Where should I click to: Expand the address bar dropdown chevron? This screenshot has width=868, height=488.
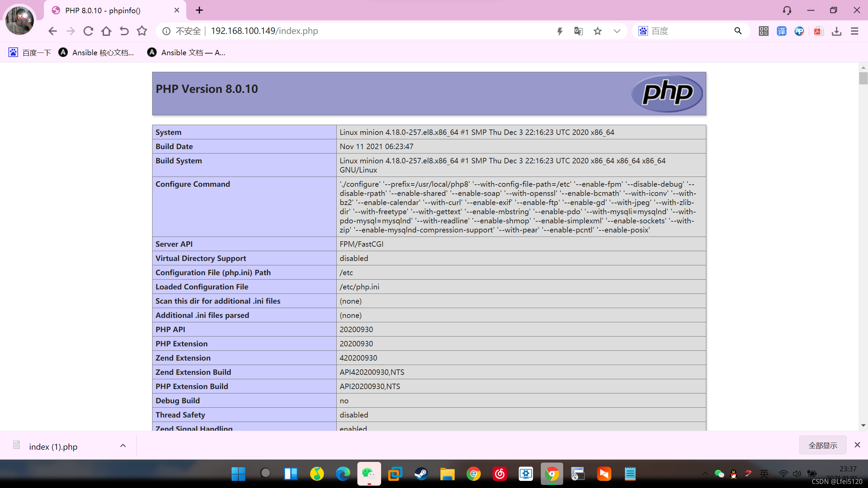click(x=617, y=31)
